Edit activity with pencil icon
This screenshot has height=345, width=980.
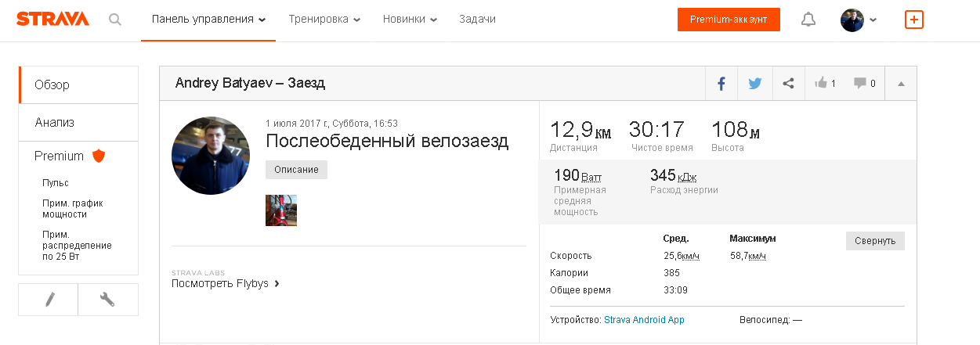pyautogui.click(x=49, y=299)
